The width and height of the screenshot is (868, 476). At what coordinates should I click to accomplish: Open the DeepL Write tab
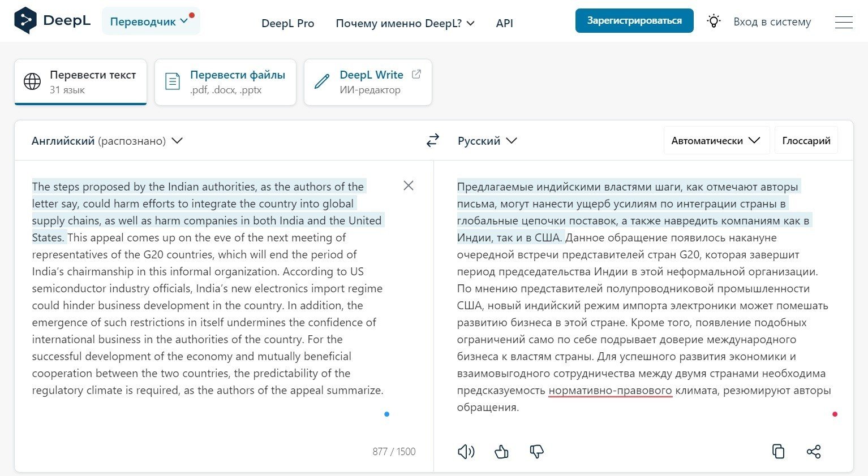pyautogui.click(x=368, y=82)
